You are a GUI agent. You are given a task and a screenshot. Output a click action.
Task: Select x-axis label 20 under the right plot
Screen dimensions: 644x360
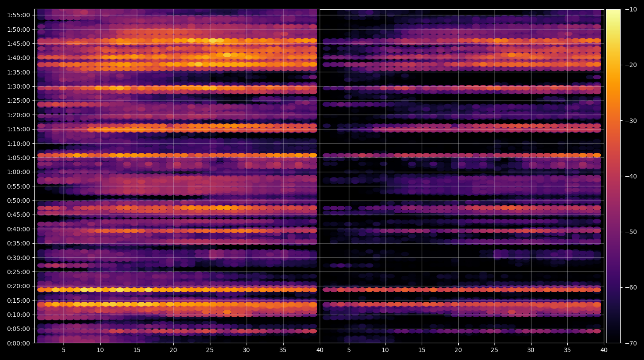pos(458,350)
